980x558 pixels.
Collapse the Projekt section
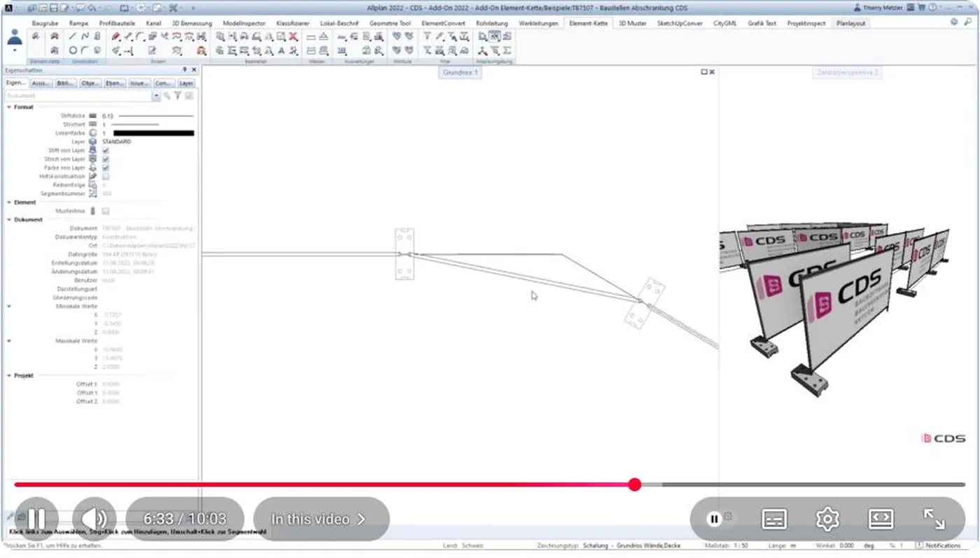coord(9,376)
